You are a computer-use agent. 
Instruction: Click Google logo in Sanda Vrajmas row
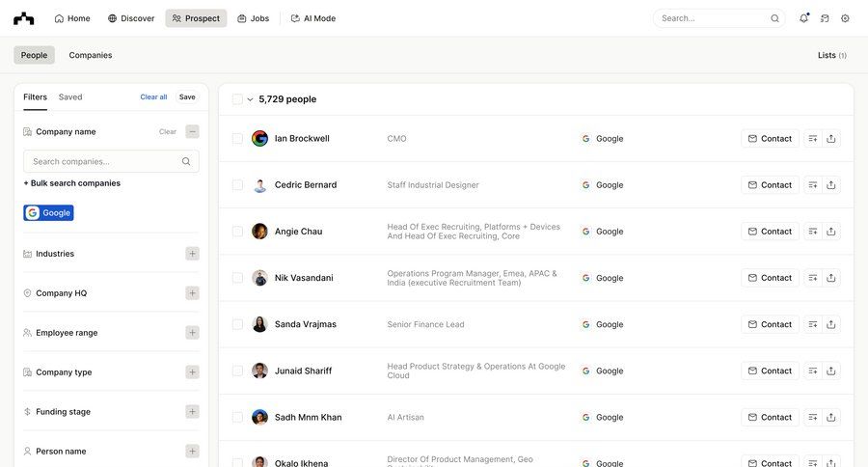(585, 324)
